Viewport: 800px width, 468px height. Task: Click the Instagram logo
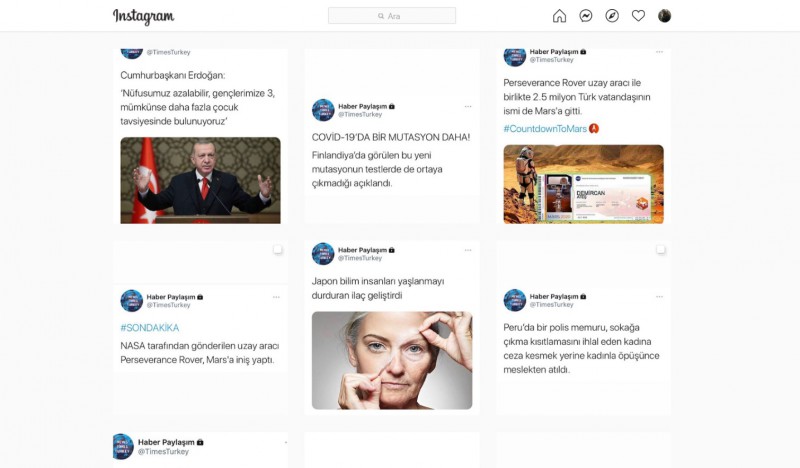tap(143, 17)
